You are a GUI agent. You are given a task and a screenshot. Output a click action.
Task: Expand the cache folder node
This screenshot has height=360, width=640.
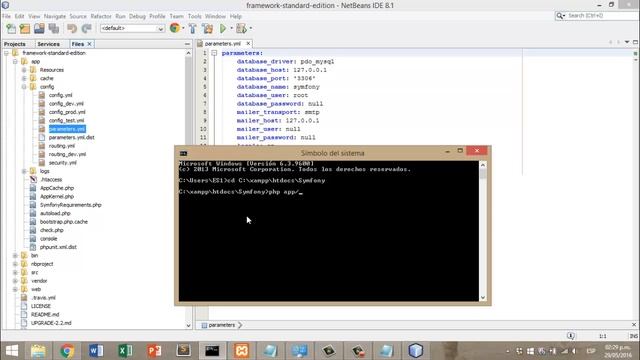click(x=24, y=78)
